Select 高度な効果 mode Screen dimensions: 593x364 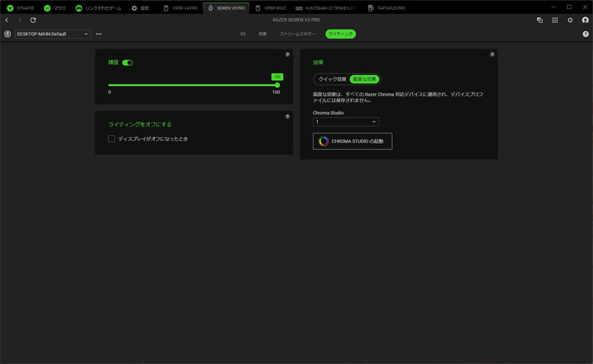(364, 79)
